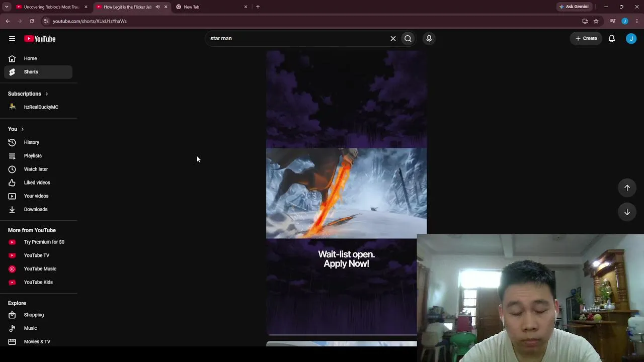Open YouTube TV link
The width and height of the screenshot is (644, 362).
click(38, 255)
